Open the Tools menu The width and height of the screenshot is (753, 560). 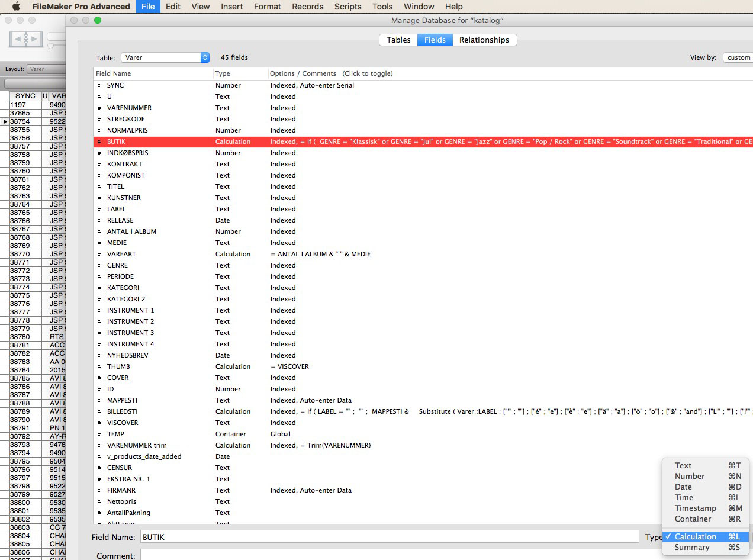(382, 7)
